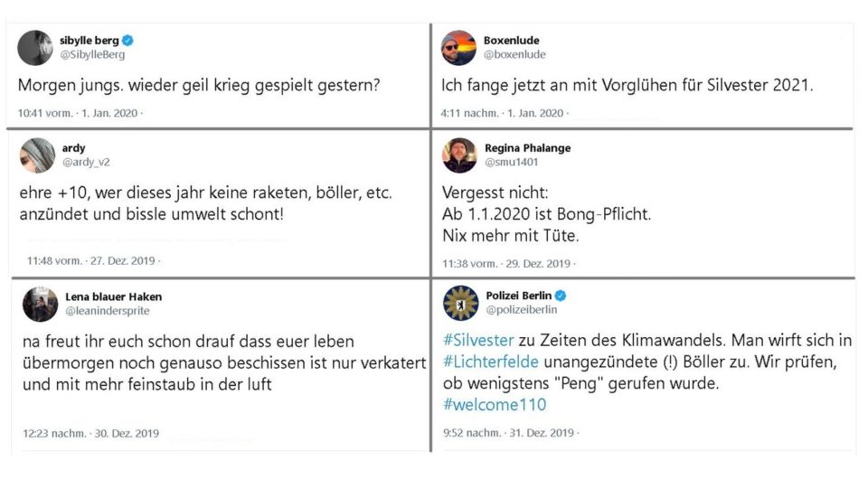Viewport: 868px width, 479px height.
Task: Click Polizei Berlin's verified checkmark
Action: [561, 296]
